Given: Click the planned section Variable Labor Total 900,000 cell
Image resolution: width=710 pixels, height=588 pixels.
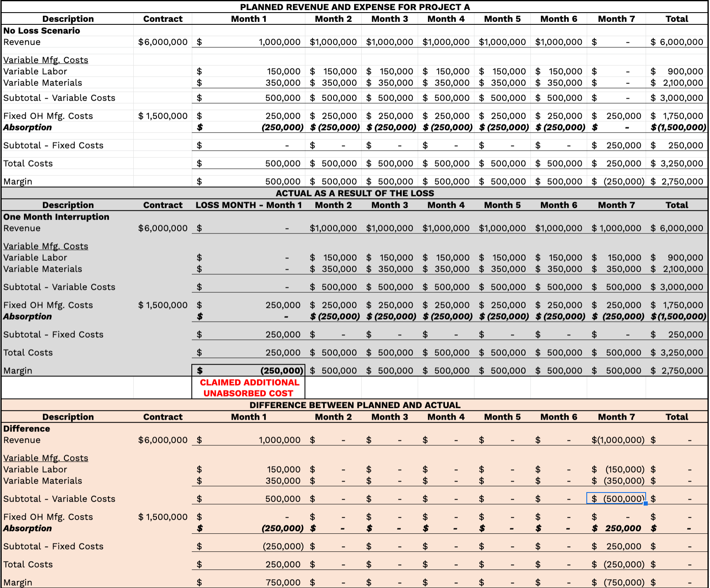Looking at the screenshot, I should pyautogui.click(x=677, y=72).
